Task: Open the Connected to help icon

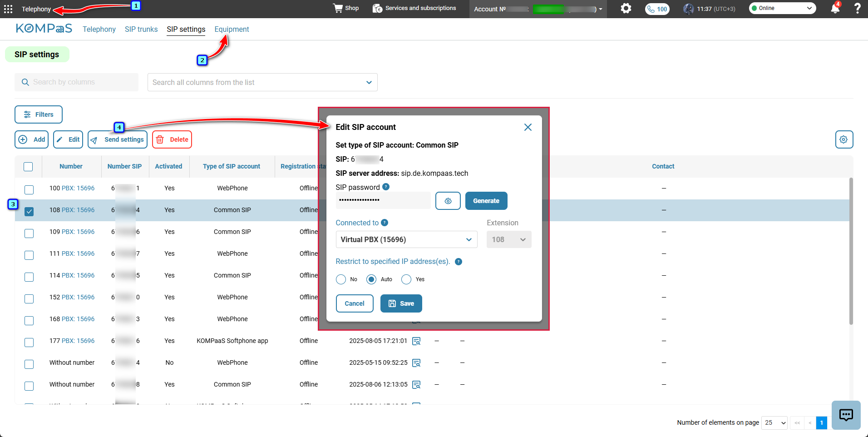Action: pos(385,223)
